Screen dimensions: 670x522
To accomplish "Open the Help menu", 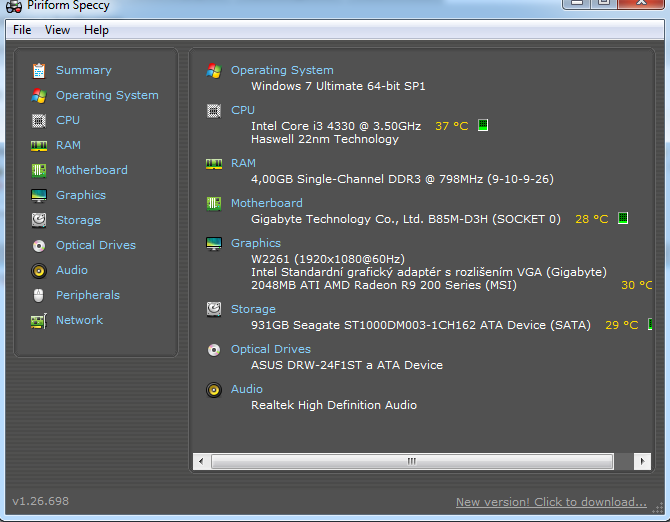I will [96, 30].
